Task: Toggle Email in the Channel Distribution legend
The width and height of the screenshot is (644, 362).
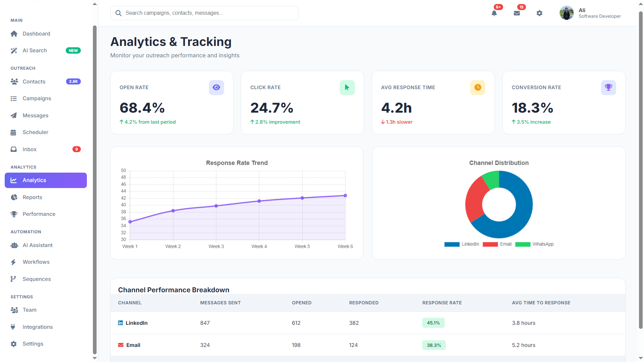Action: (x=500, y=244)
